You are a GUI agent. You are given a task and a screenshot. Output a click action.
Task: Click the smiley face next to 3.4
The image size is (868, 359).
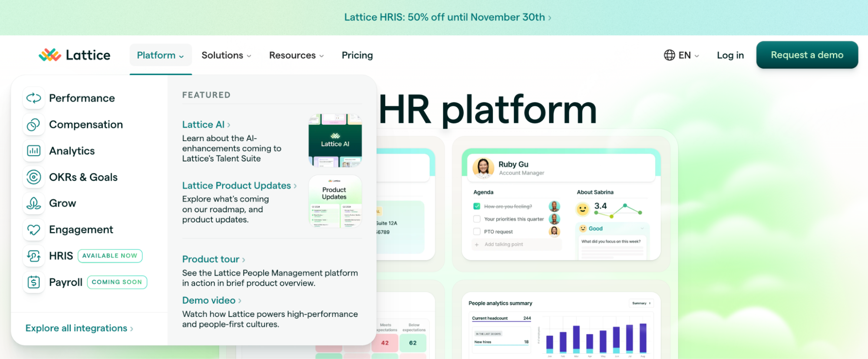coord(582,209)
